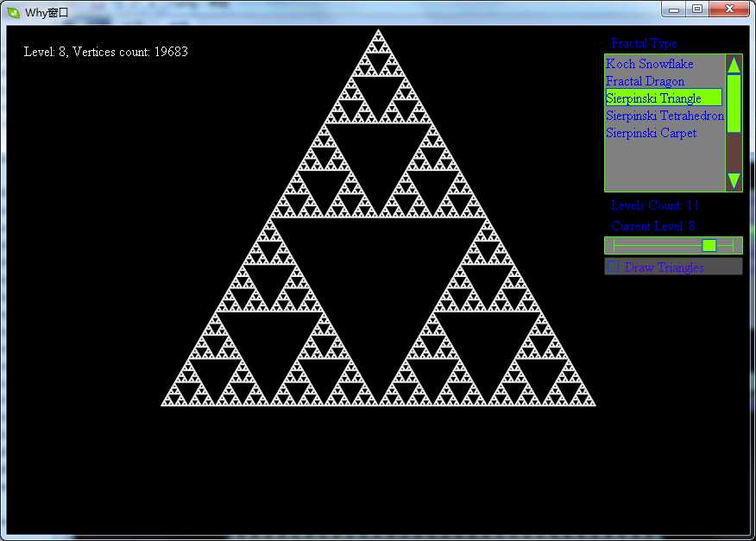Image resolution: width=756 pixels, height=541 pixels.
Task: Click the list scroll down arrow
Action: tap(734, 181)
